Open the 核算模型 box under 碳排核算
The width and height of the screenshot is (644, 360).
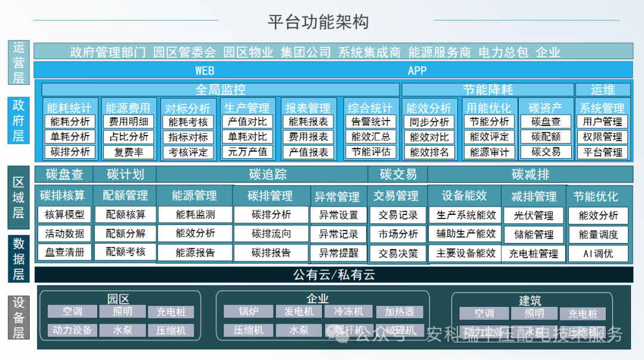[64, 215]
